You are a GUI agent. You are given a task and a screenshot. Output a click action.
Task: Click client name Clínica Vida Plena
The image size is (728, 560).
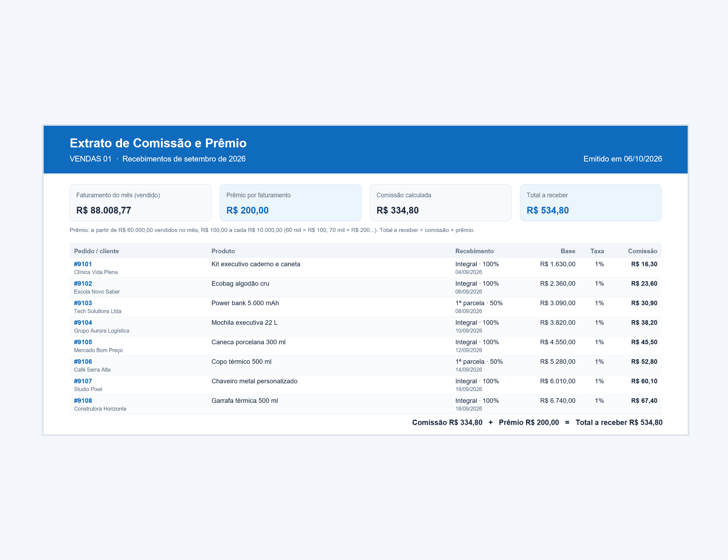(96, 272)
